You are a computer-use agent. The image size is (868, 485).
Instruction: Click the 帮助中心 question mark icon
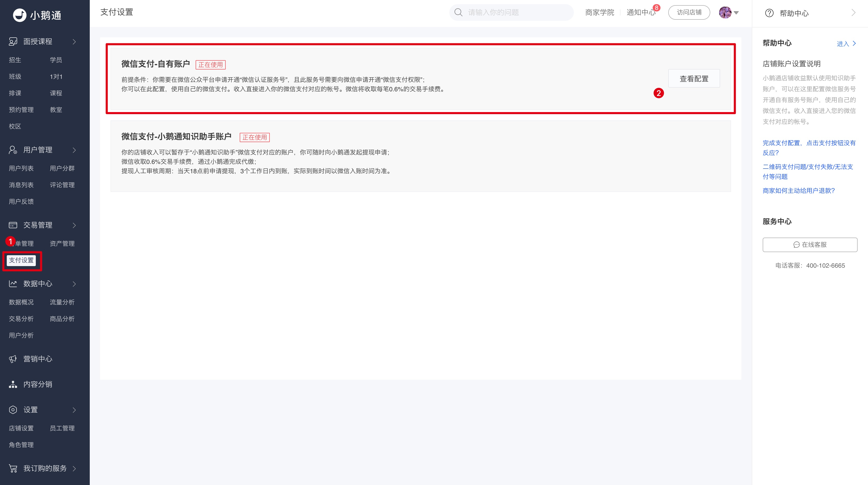769,13
